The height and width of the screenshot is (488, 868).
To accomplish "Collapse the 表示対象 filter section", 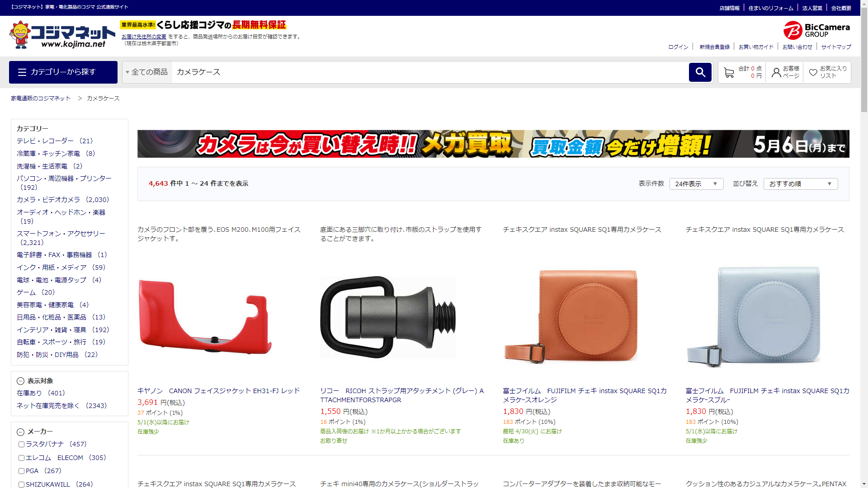I will (20, 381).
